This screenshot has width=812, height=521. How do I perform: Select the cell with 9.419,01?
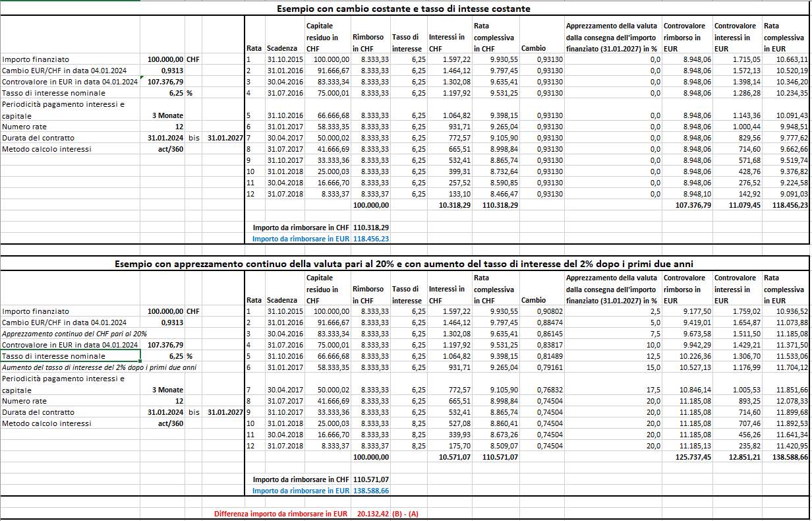coord(687,322)
